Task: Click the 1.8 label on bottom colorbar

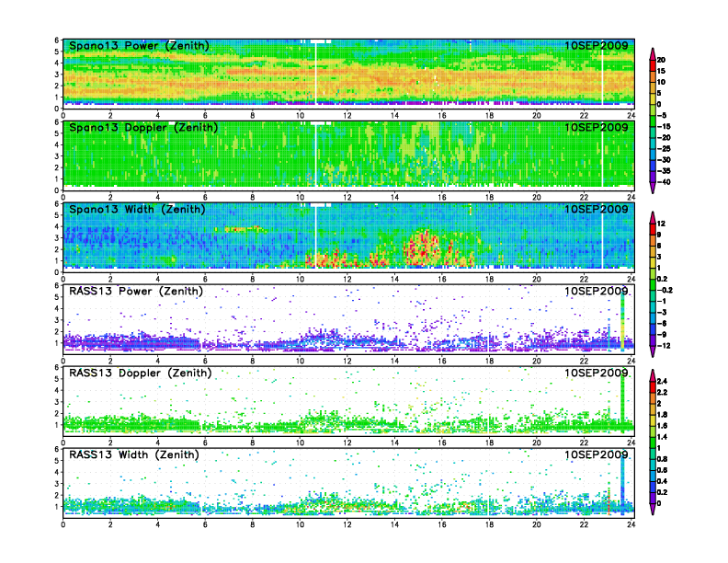Action: point(662,415)
